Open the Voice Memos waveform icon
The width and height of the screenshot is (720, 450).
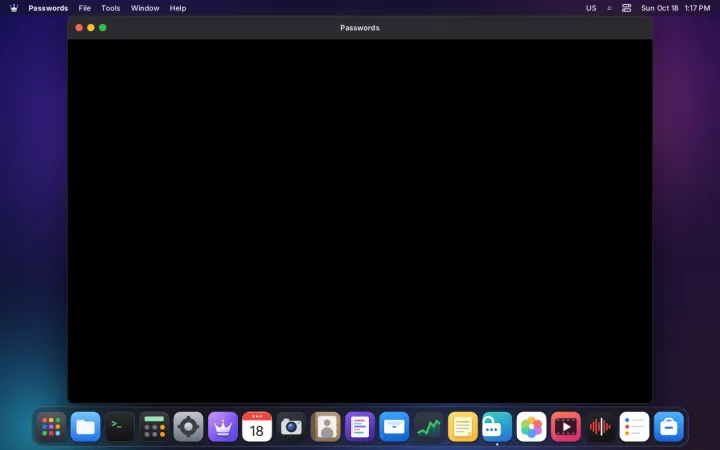point(600,427)
